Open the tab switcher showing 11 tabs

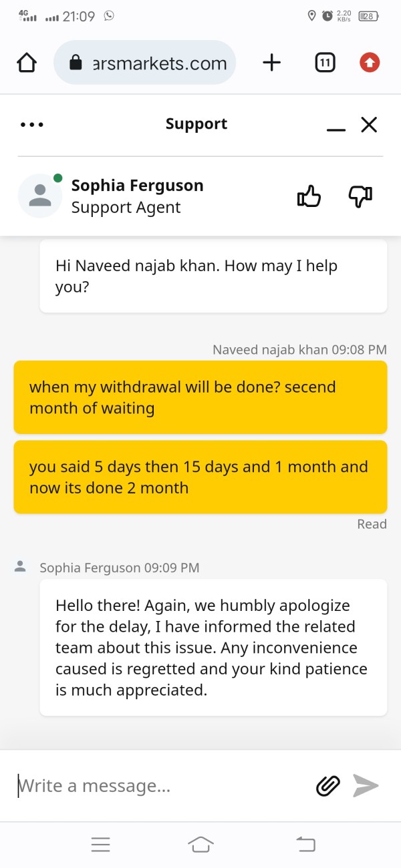tap(324, 63)
